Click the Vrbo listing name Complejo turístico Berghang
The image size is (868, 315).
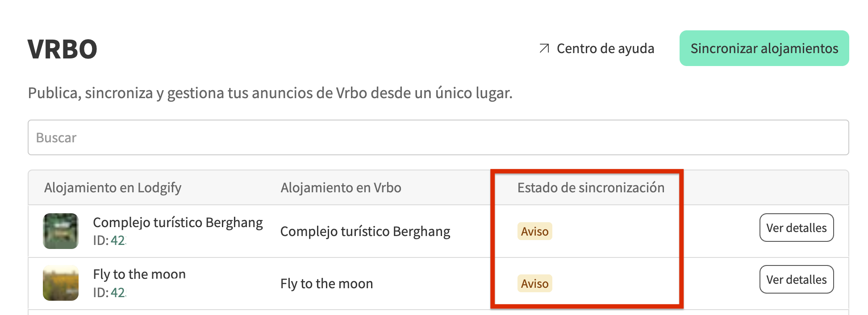pos(365,231)
